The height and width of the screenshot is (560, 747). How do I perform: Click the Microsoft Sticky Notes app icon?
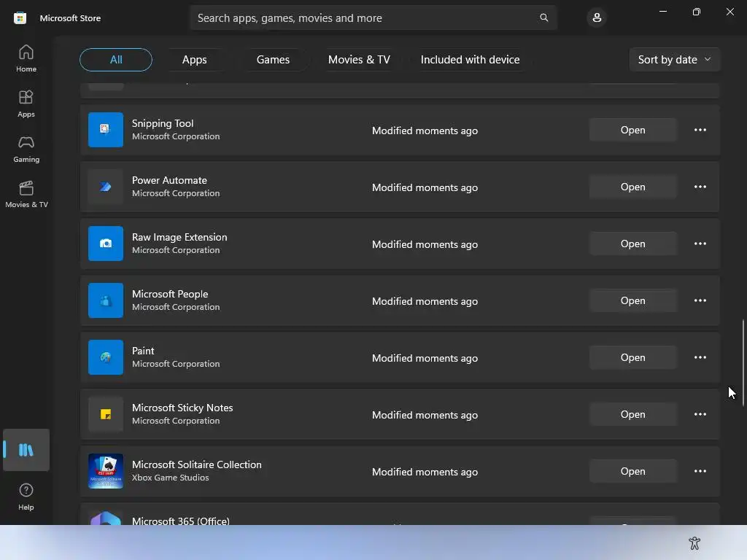106,414
